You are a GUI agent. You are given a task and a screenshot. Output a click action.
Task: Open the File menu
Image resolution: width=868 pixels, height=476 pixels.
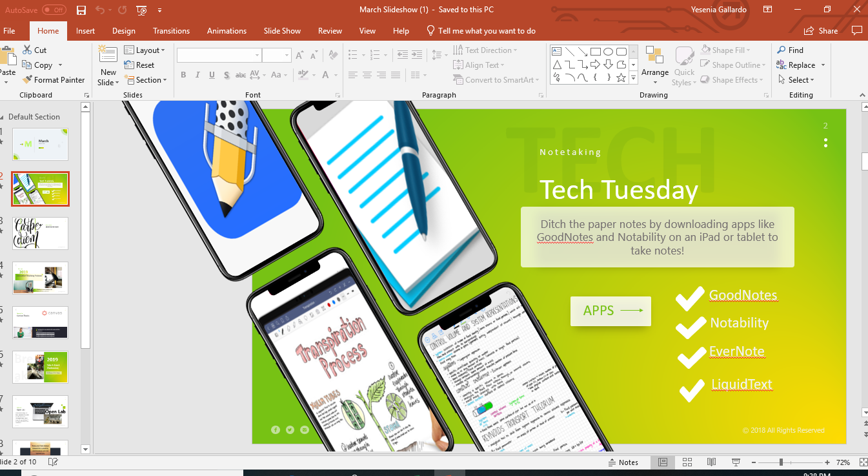coord(9,31)
